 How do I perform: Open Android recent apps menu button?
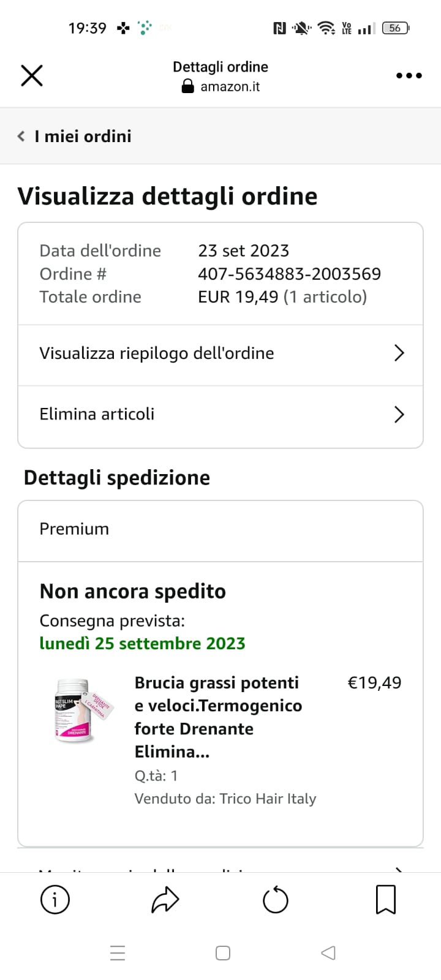point(118,953)
